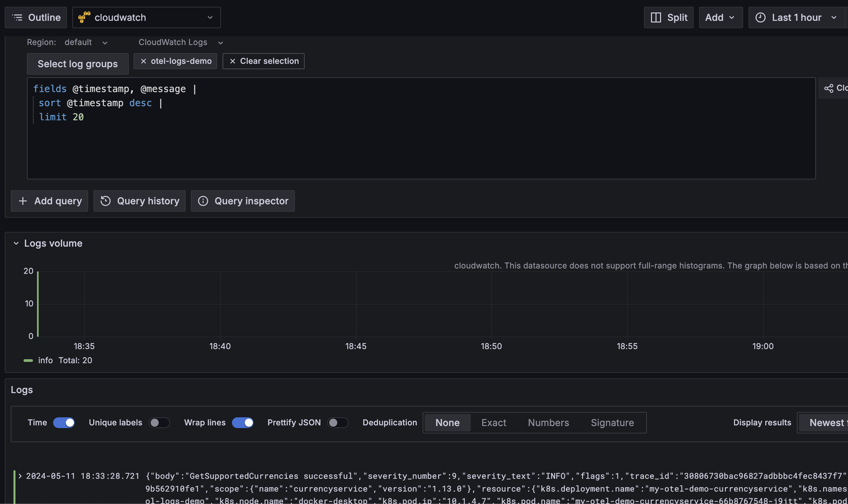This screenshot has height=504, width=848.
Task: Click the green level bar of the log row
Action: pyautogui.click(x=14, y=487)
